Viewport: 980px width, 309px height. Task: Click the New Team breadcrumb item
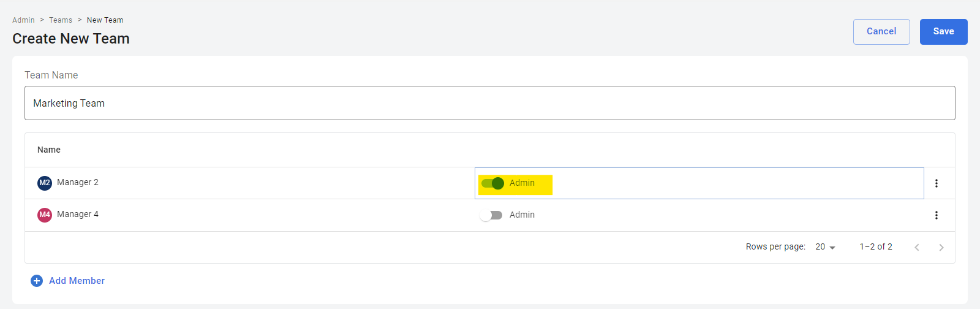(x=105, y=20)
